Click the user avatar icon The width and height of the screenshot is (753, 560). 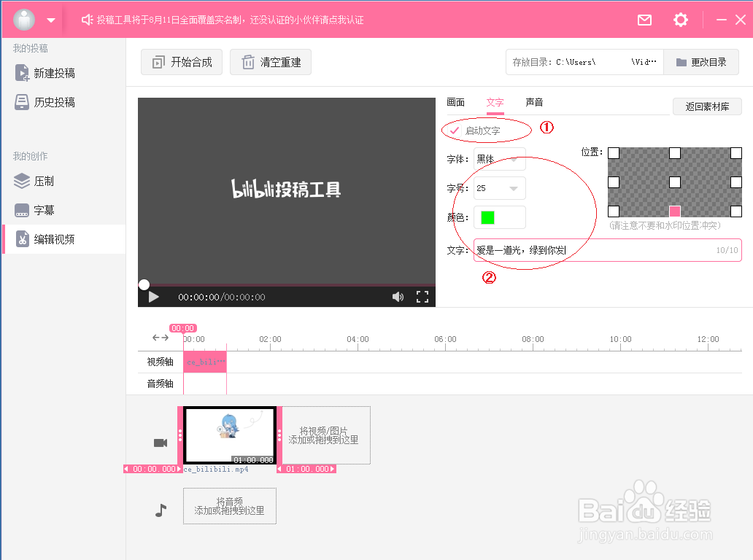(x=24, y=20)
